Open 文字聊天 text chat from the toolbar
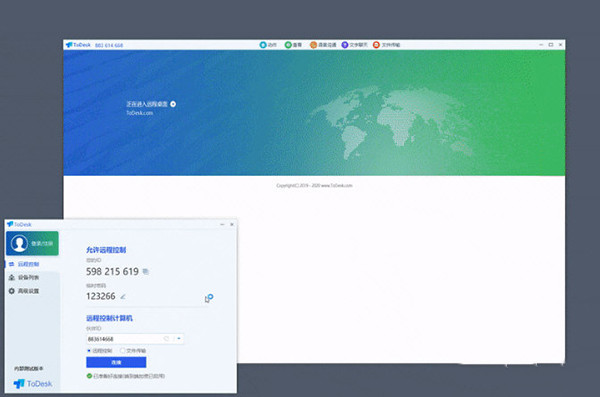Viewport: 600px width, 397px height. click(354, 45)
